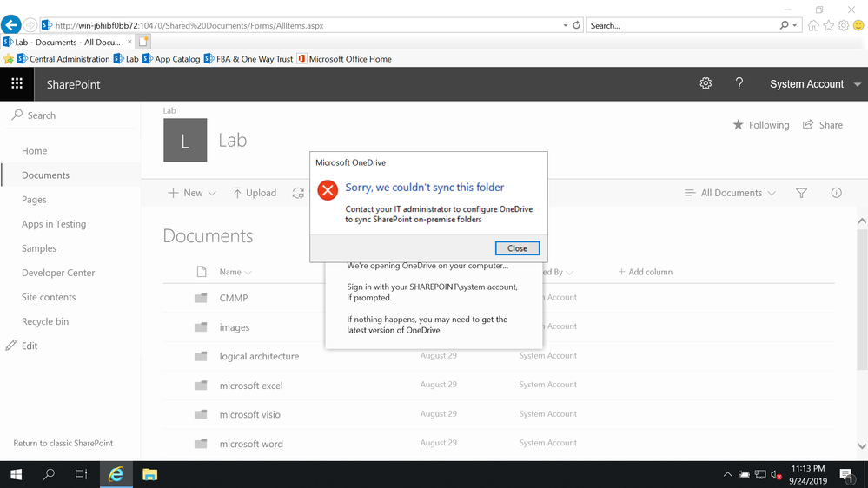Viewport: 868px width, 488px height.
Task: Open the details pane info icon
Action: pos(836,193)
